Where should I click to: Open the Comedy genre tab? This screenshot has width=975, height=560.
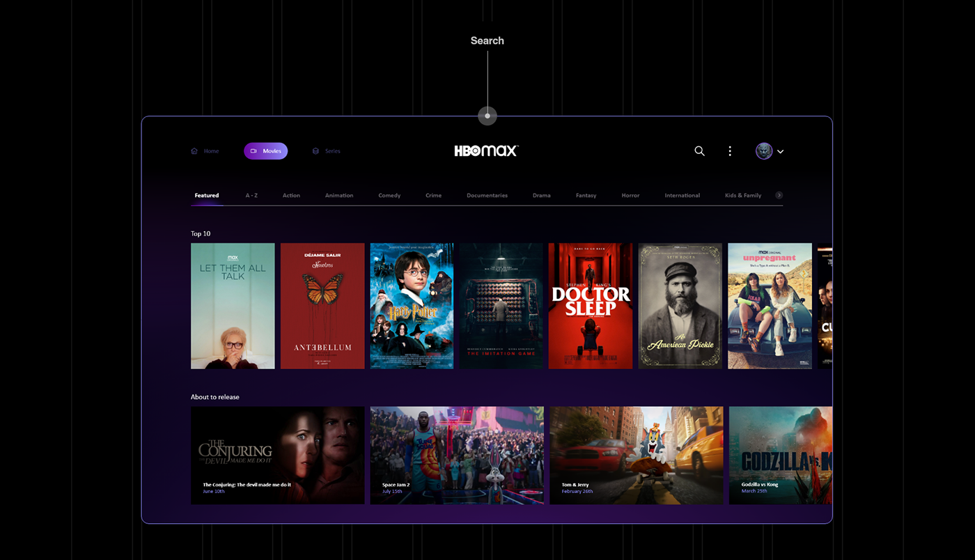click(x=389, y=196)
